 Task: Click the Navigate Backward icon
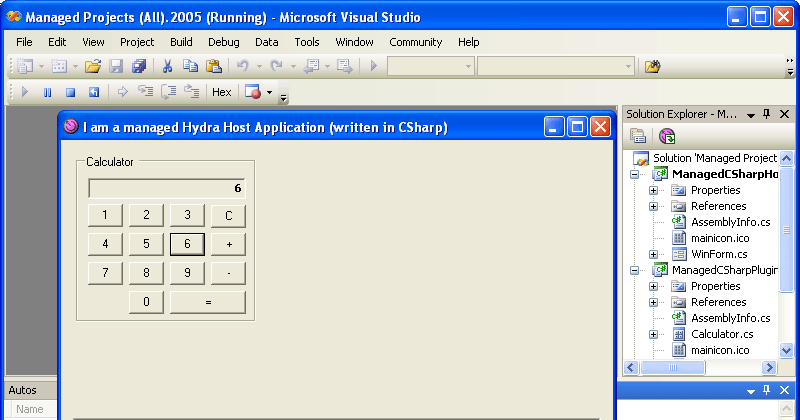coord(311,66)
